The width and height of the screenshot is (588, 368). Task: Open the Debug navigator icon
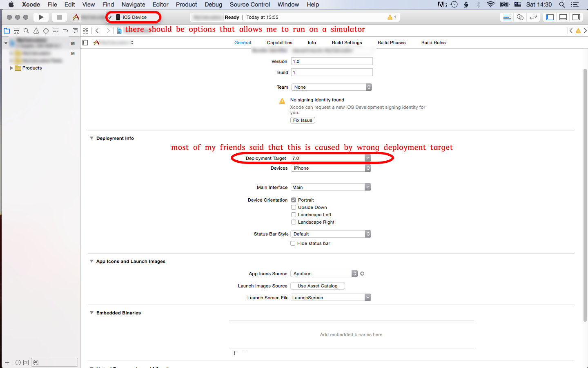(x=56, y=31)
